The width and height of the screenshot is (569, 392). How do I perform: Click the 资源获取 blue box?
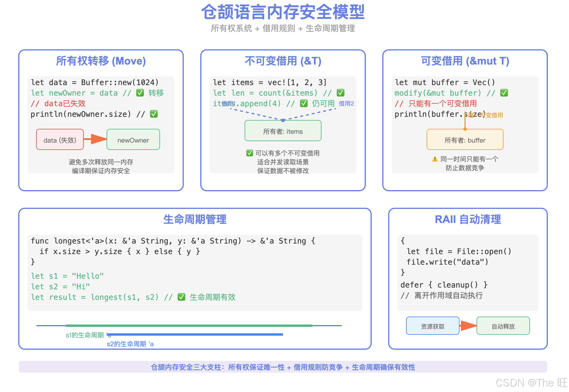432,326
